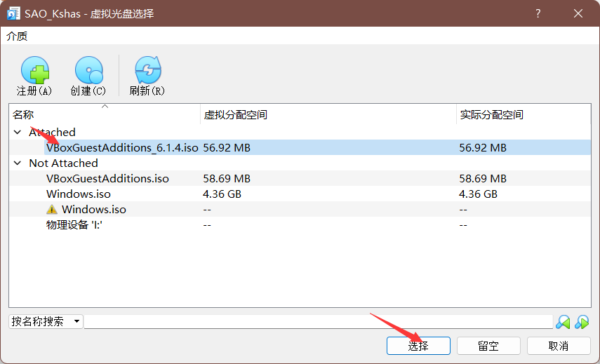This screenshot has width=600, height=364.
Task: Click the warning icon beside Windows.iso
Action: click(x=52, y=210)
